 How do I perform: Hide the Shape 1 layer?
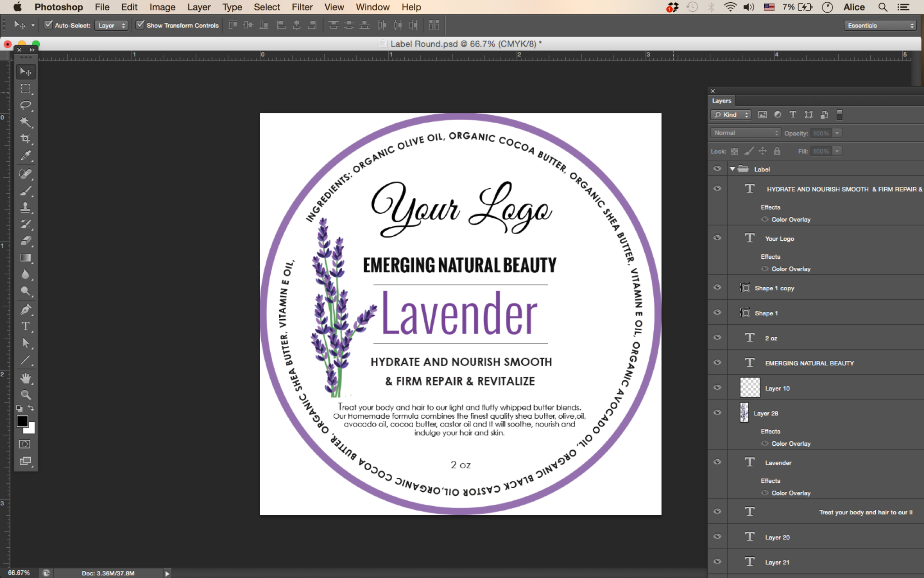click(x=717, y=312)
